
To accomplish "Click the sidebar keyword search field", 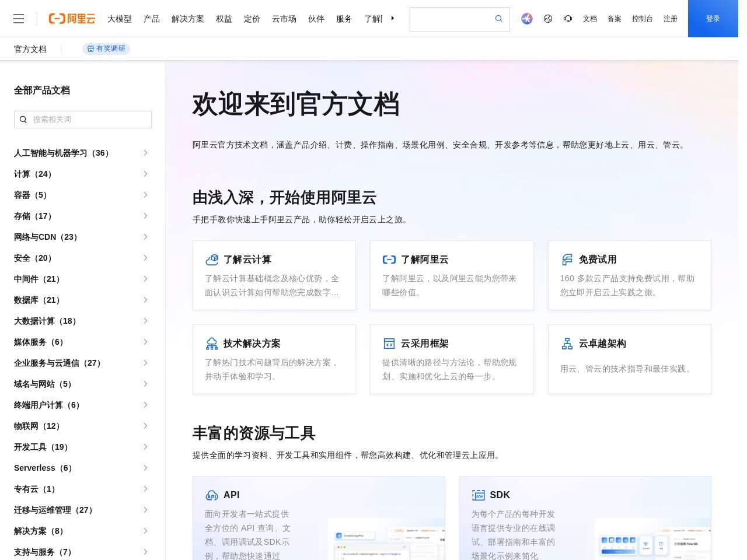I will click(82, 120).
